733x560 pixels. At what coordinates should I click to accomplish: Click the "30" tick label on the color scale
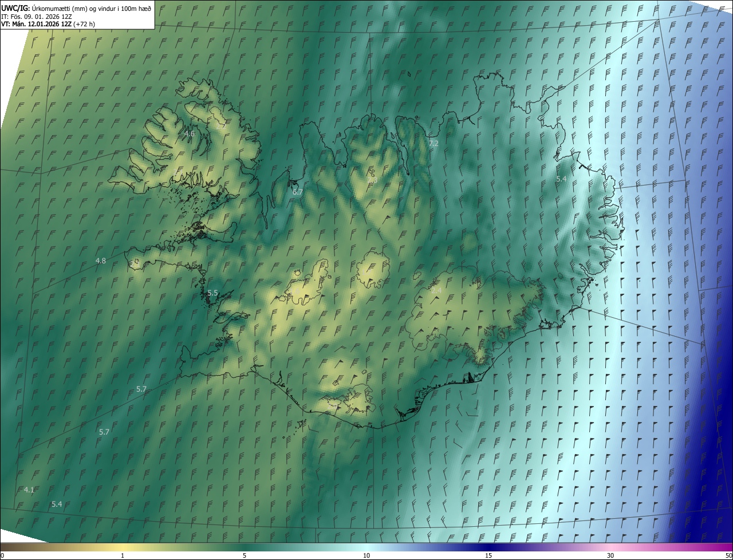610,555
